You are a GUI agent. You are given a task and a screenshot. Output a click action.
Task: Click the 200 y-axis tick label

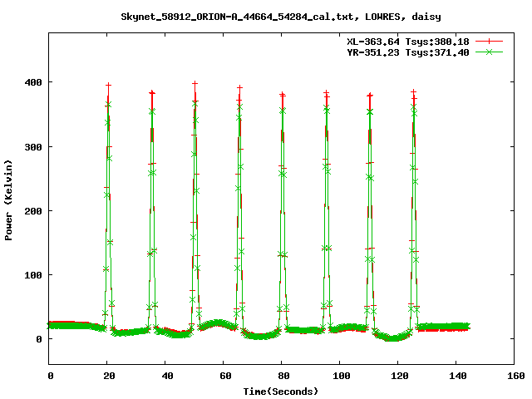point(33,211)
